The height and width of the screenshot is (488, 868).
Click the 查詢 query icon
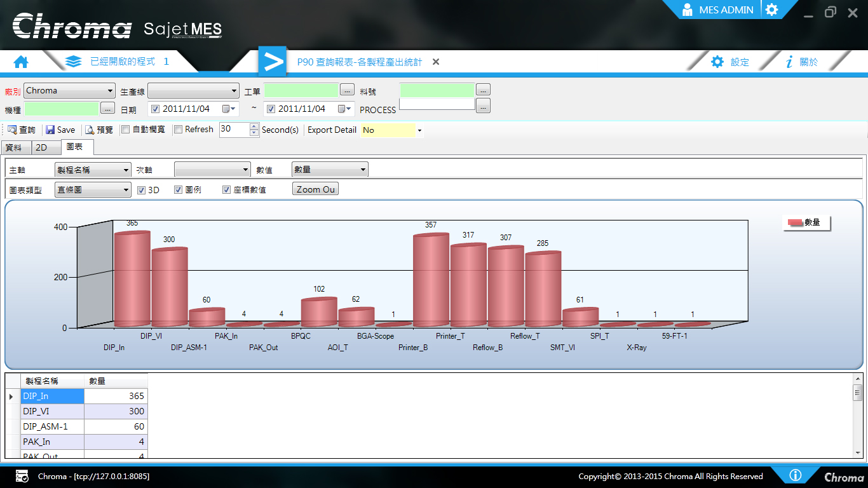pos(12,130)
